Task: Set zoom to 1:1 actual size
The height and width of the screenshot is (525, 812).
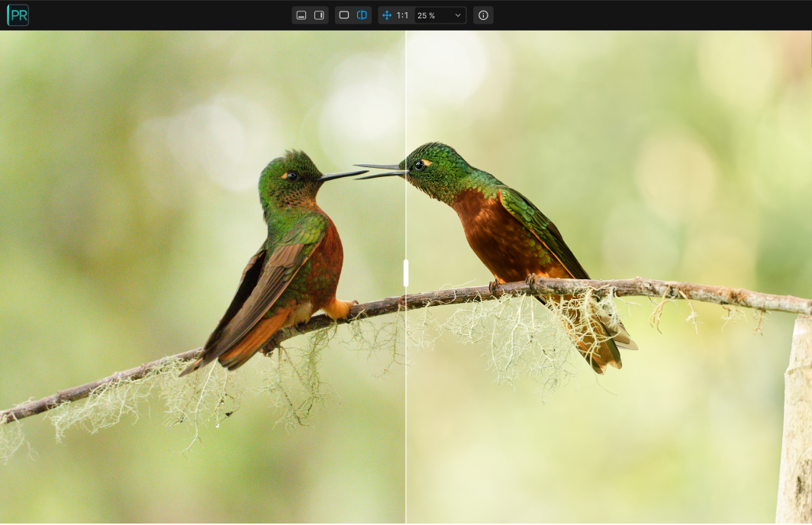Action: click(402, 15)
